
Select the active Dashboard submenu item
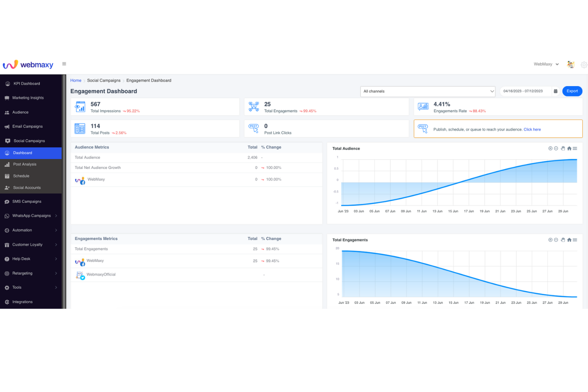pos(31,153)
